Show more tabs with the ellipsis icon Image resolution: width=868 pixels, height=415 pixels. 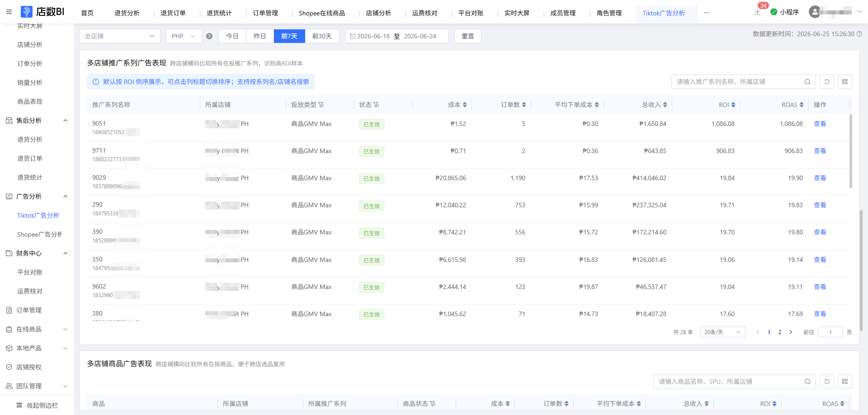tap(707, 13)
